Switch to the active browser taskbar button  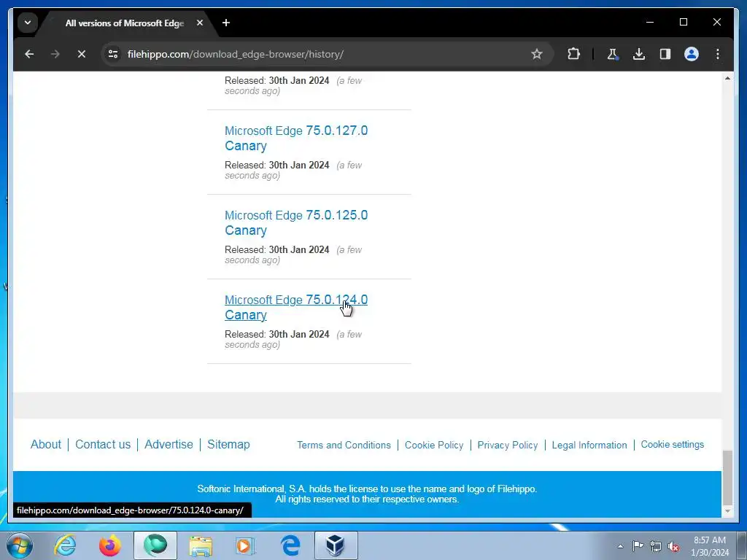pos(155,545)
